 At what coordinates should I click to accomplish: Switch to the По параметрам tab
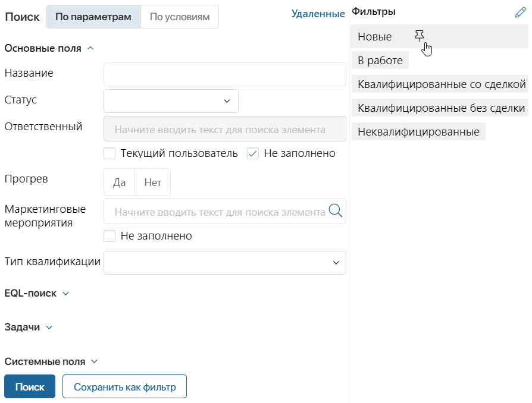pyautogui.click(x=93, y=17)
